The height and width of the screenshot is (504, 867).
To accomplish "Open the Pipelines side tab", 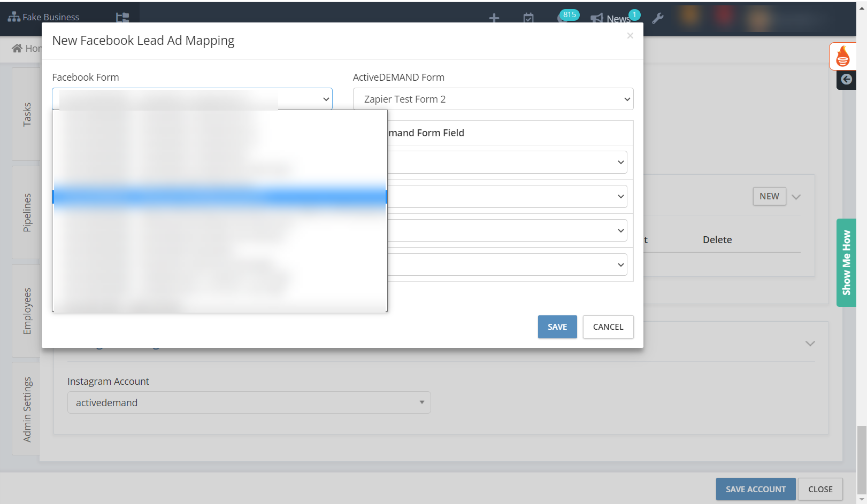I will (x=26, y=213).
